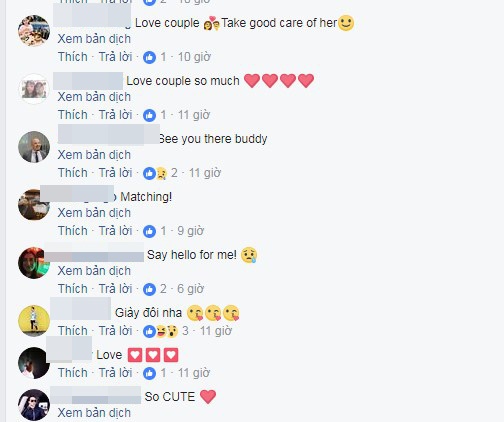The image size is (504, 422).
Task: Click '11 giờ' timestamp on 'Love couple so much'
Action: tap(194, 115)
